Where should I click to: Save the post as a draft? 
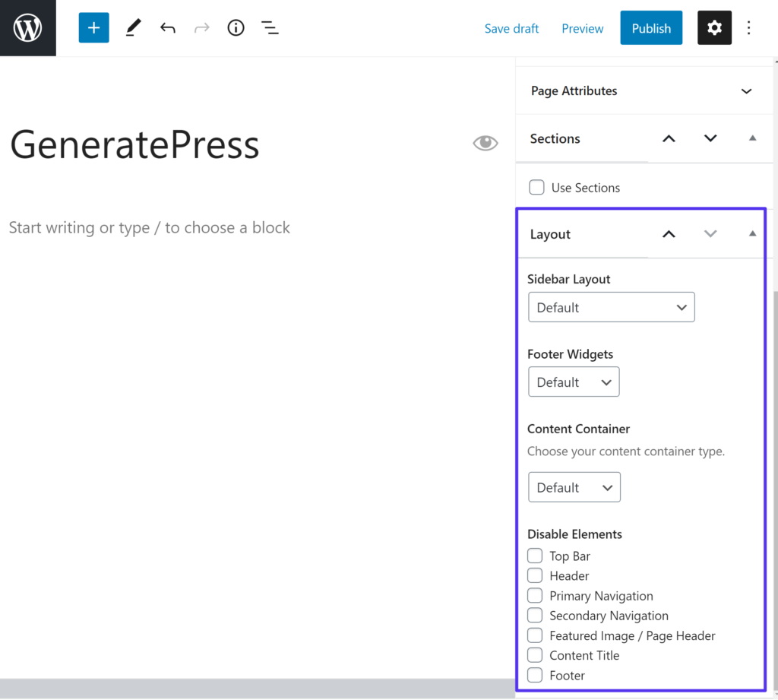pos(511,28)
